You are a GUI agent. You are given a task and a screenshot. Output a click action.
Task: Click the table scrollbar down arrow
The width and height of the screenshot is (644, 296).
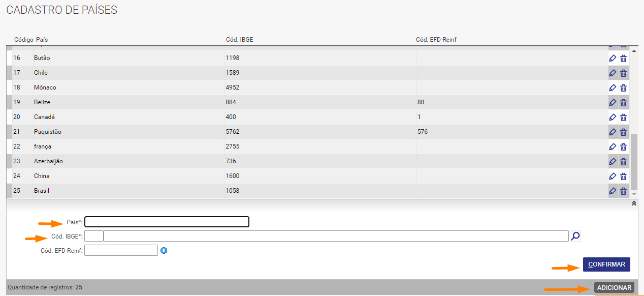[634, 194]
